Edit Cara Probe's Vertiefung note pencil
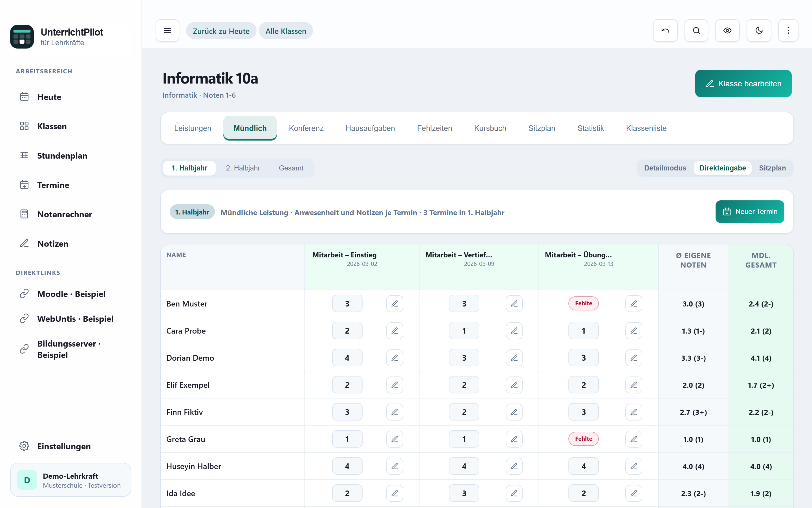This screenshot has height=508, width=812. (514, 330)
